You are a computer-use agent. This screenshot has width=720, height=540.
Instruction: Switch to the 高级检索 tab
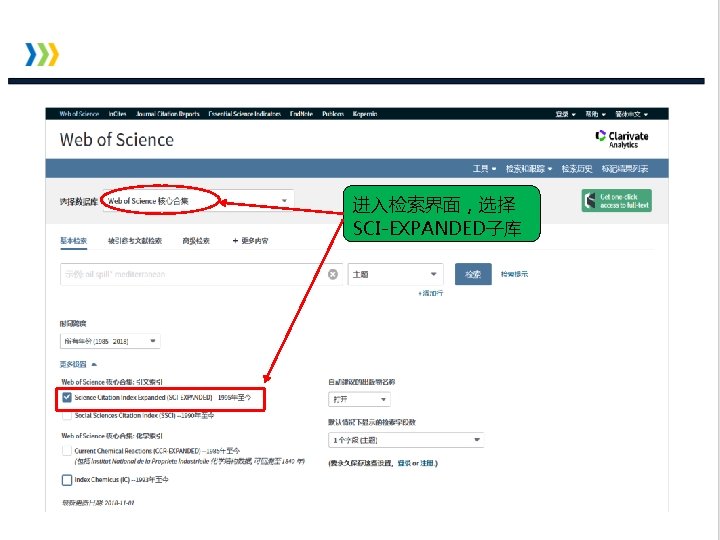196,241
